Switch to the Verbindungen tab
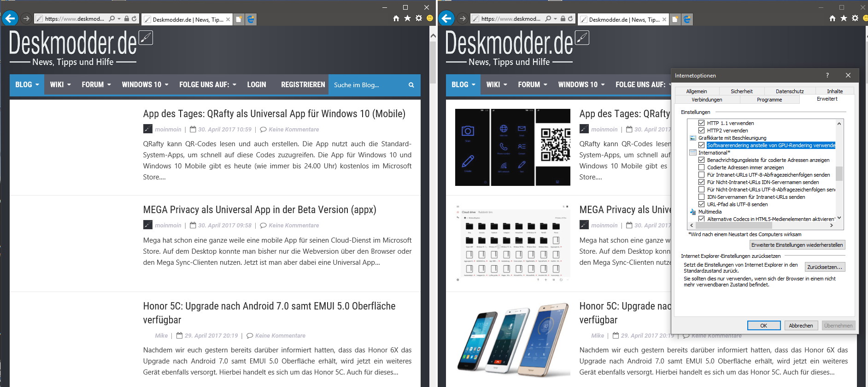868x387 pixels. (x=707, y=100)
